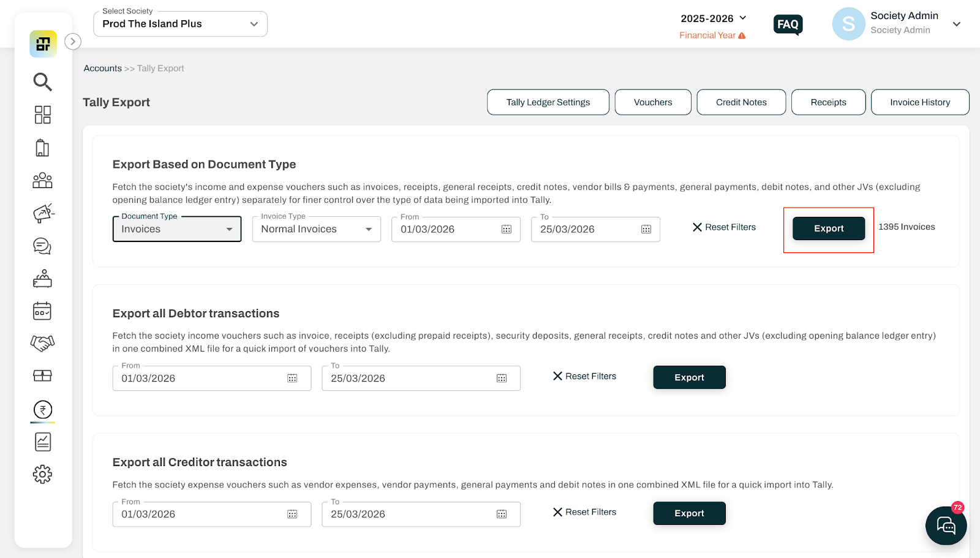
Task: Open the megaphone announcements icon
Action: tap(43, 213)
